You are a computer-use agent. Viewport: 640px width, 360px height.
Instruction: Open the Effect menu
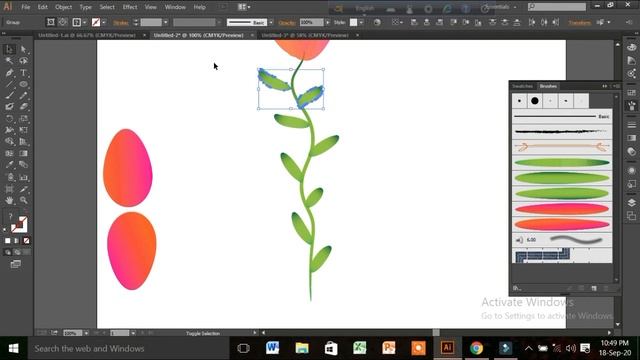click(x=130, y=7)
